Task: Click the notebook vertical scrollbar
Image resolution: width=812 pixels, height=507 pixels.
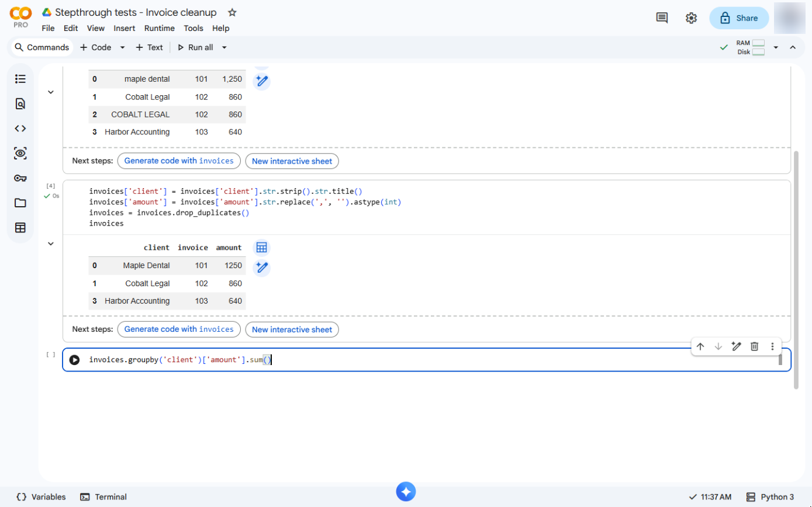Action: [x=795, y=269]
